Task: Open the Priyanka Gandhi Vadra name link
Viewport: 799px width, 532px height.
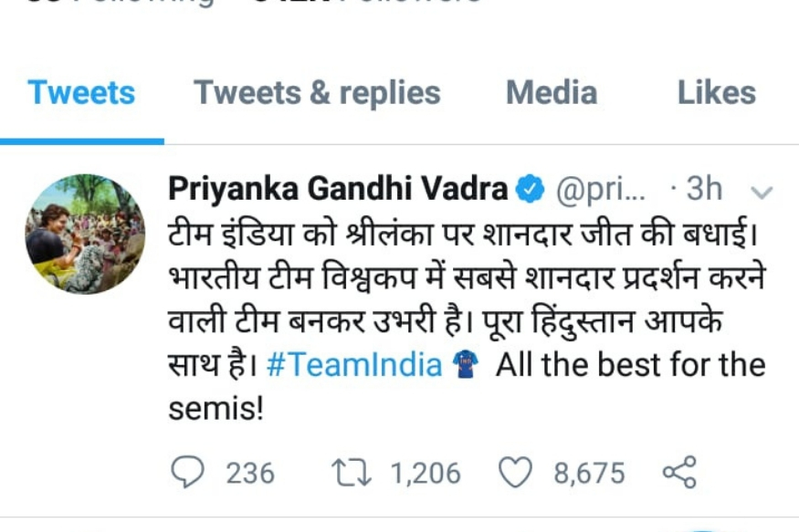Action: [x=338, y=189]
